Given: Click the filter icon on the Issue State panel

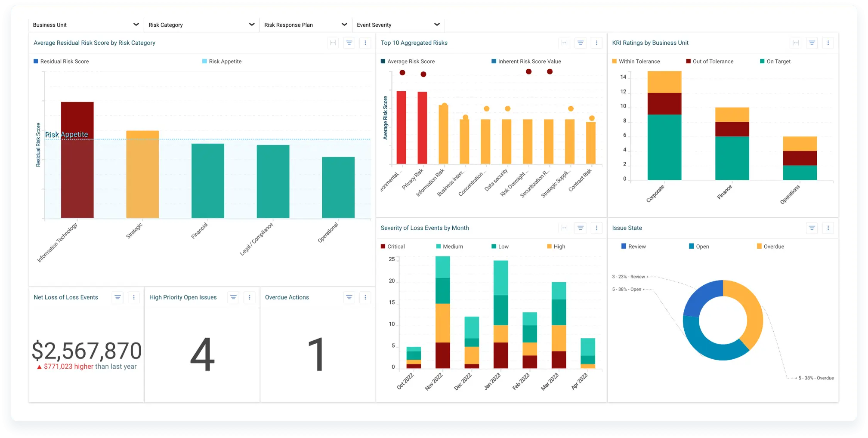Looking at the screenshot, I should [x=812, y=228].
